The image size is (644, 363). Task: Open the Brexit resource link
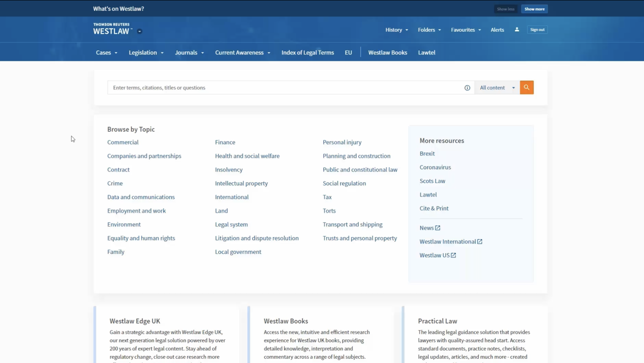pos(427,154)
